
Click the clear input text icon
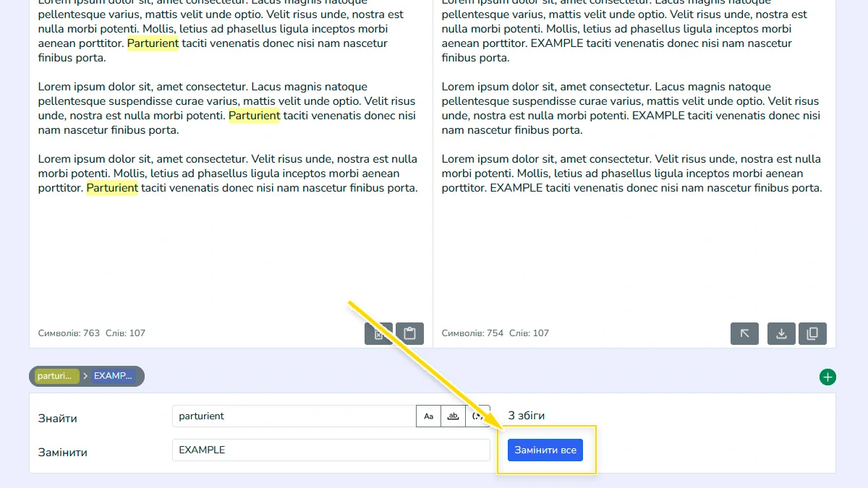(378, 333)
